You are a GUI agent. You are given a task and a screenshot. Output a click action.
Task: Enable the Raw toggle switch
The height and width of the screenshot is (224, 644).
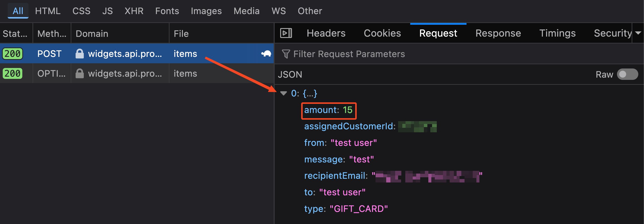click(627, 74)
